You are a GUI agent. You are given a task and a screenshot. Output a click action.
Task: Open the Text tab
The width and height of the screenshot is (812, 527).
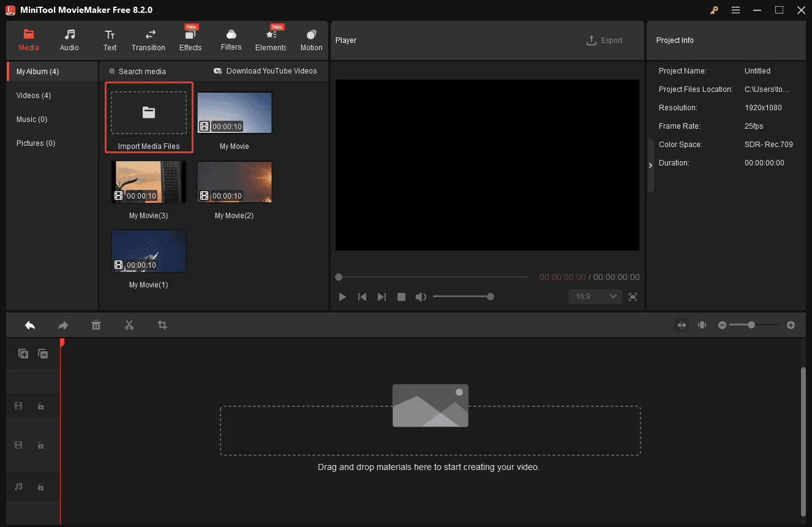(x=110, y=40)
